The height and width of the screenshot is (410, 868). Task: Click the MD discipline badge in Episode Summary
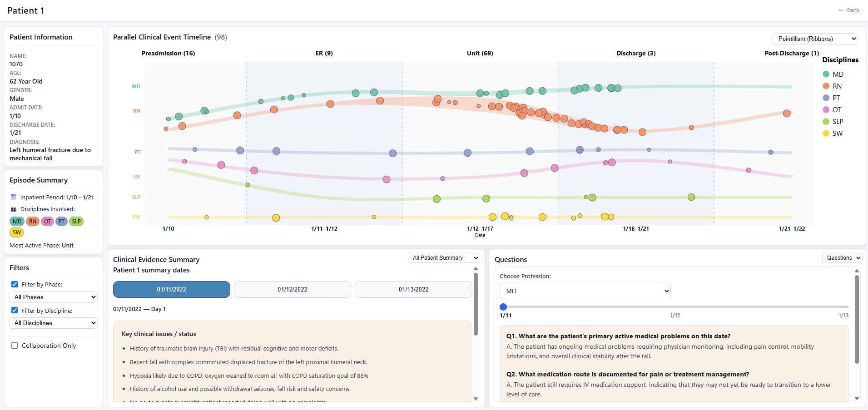tap(17, 222)
